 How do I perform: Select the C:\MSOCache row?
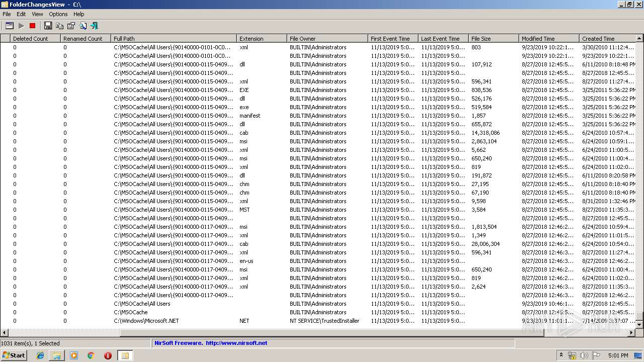[x=318, y=312]
